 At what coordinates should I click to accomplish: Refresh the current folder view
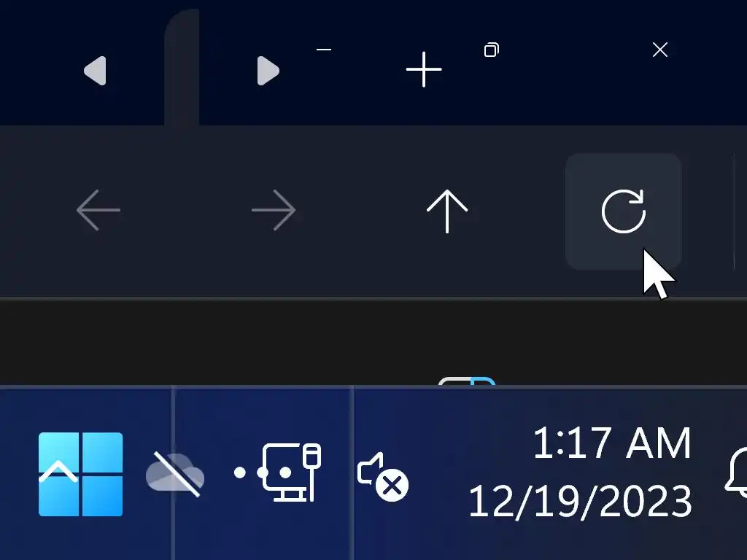tap(623, 211)
